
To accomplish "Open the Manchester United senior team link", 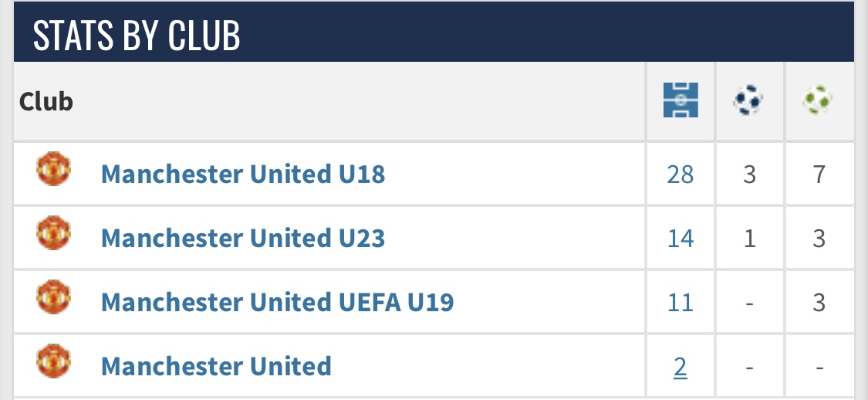I will (217, 366).
